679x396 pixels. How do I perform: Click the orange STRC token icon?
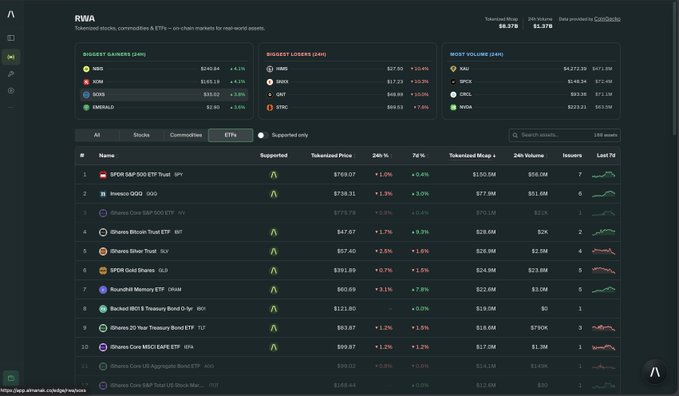click(x=270, y=107)
